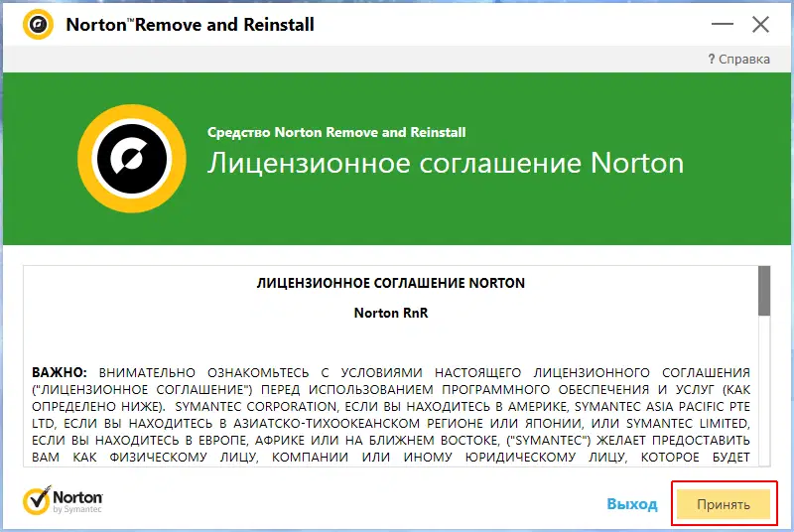Close the Norton Remove and Reinstall window
The height and width of the screenshot is (532, 794).
click(x=760, y=24)
